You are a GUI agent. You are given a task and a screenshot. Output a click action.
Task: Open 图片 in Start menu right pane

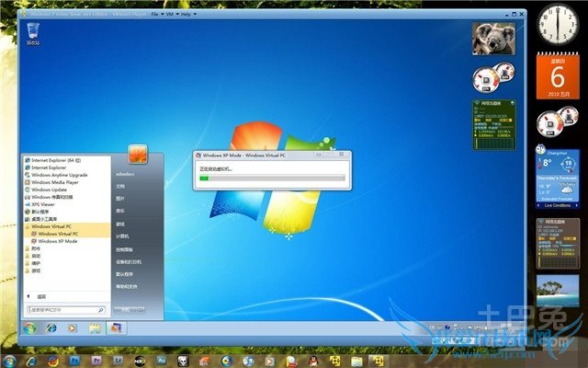pyautogui.click(x=120, y=199)
